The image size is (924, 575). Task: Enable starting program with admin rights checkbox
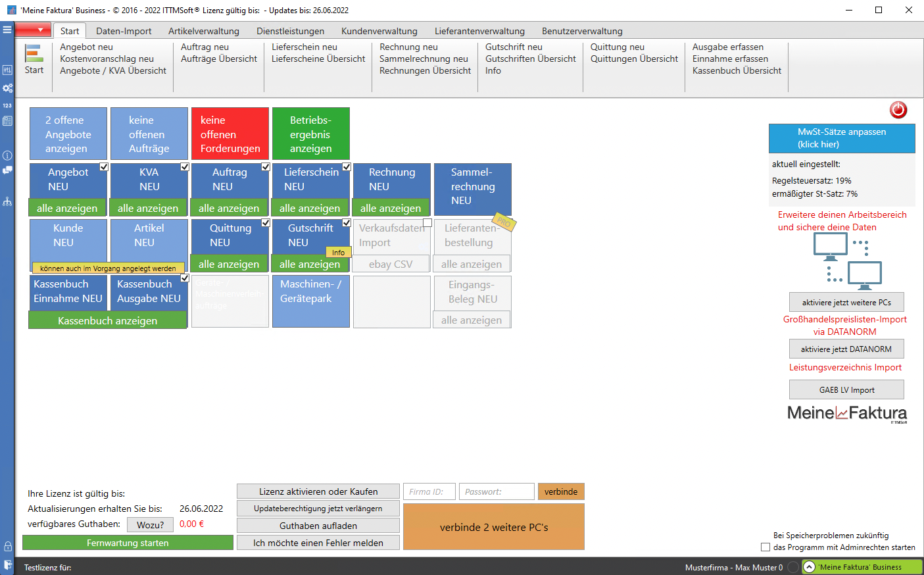coord(766,547)
